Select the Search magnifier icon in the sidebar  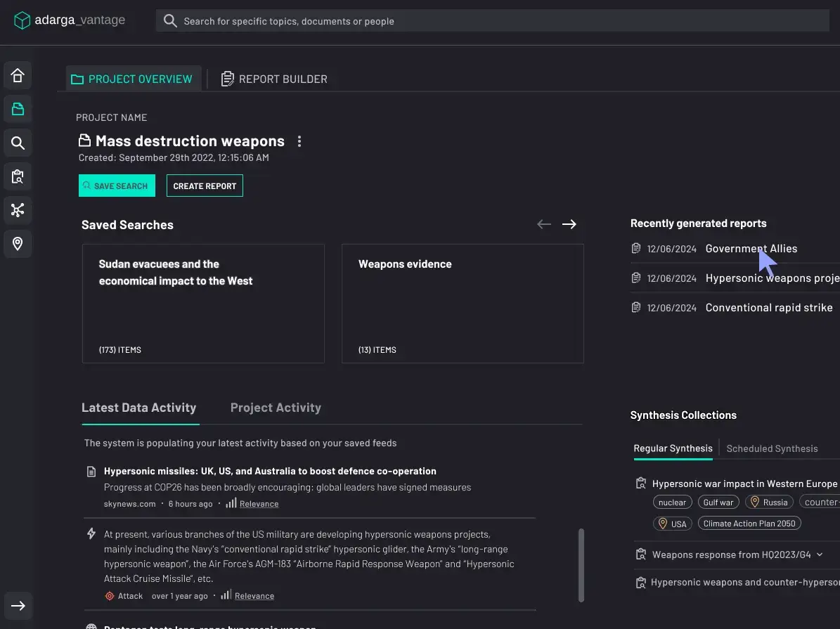[x=18, y=143]
